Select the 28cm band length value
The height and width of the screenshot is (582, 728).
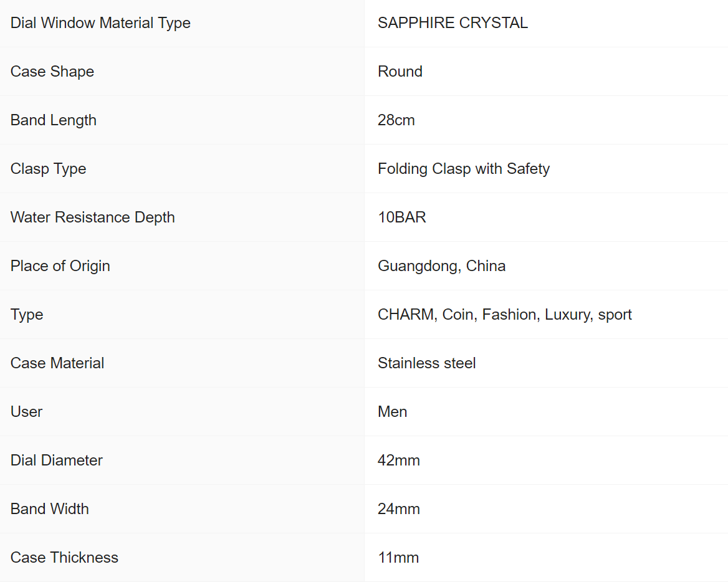396,120
